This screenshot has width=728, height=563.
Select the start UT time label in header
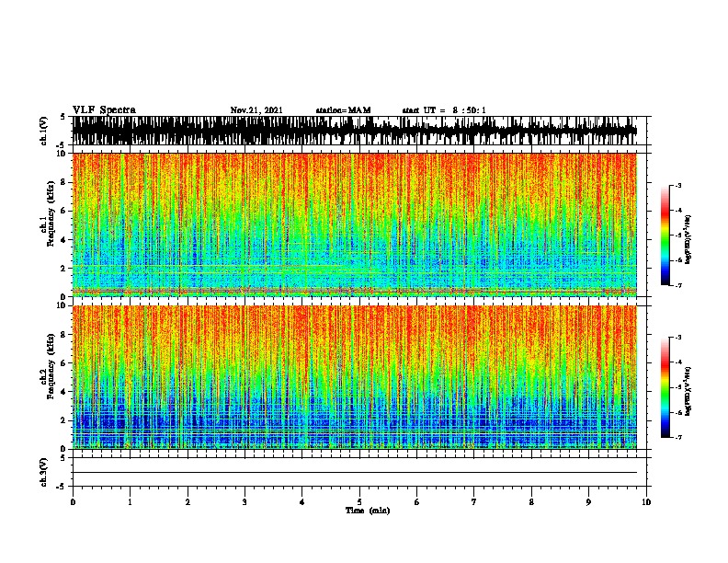tap(444, 110)
